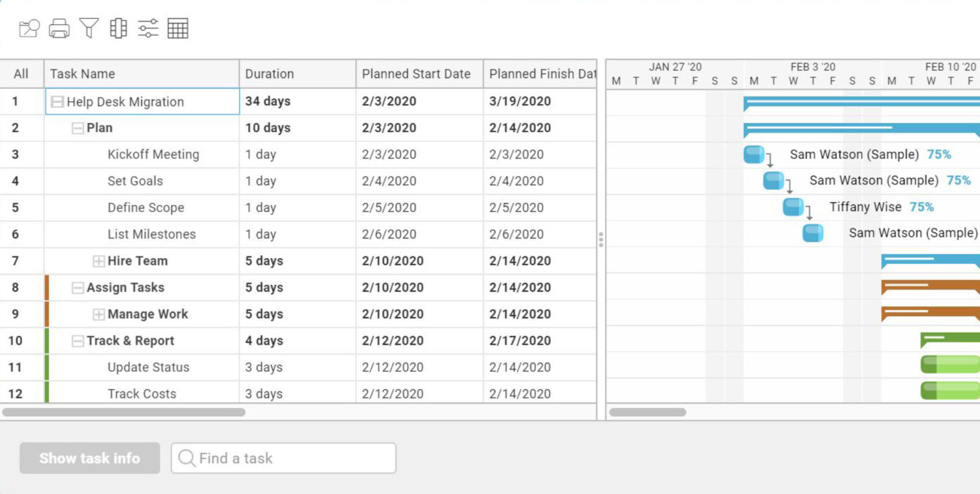Click the task grid horizontal scrollbar
980x494 pixels.
[124, 412]
